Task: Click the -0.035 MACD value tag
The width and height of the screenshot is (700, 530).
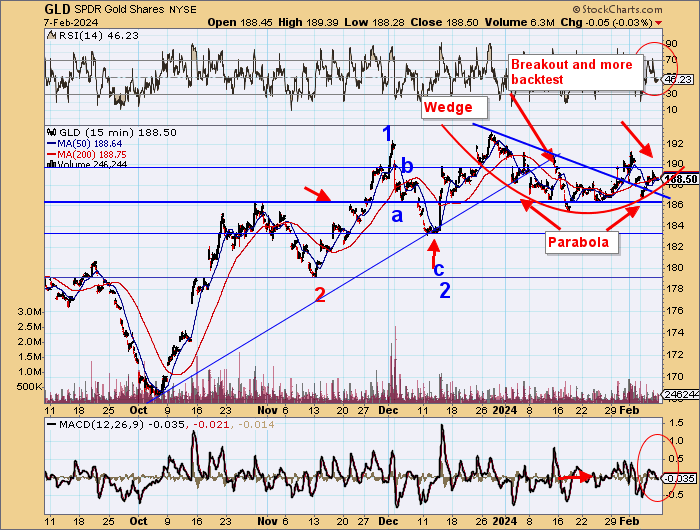Action: tap(680, 479)
